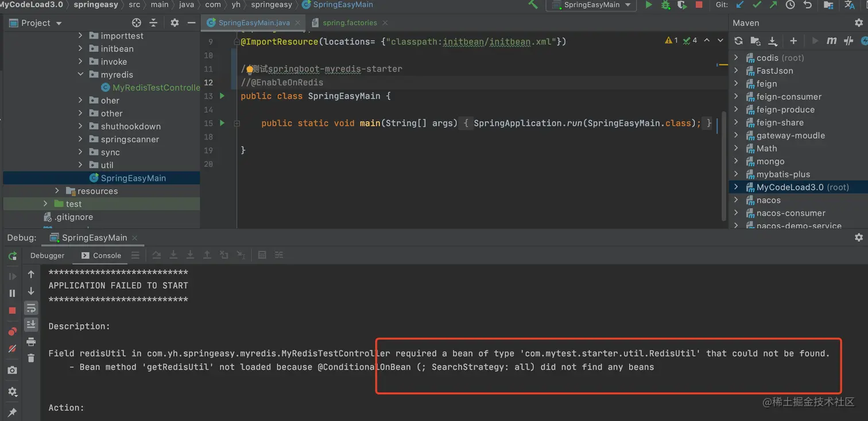Close the SpringEasyMain.java editor tab
The image size is (868, 421).
[x=297, y=23]
